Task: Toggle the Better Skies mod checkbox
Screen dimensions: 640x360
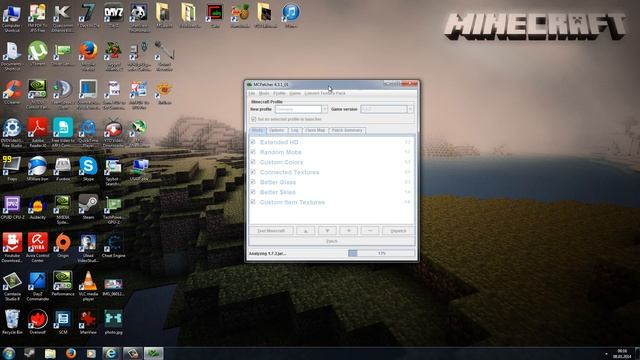Action: [253, 192]
